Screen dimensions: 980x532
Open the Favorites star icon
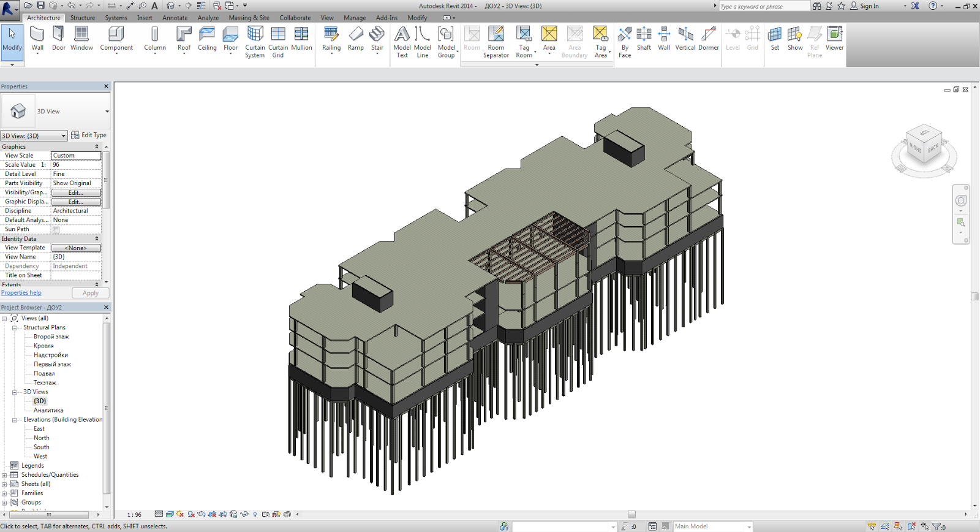(841, 6)
